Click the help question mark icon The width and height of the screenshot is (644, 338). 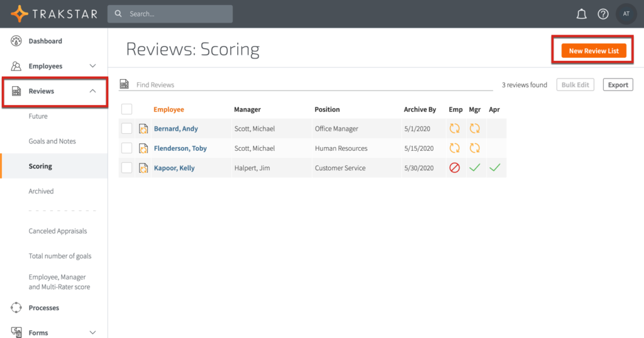click(x=603, y=14)
